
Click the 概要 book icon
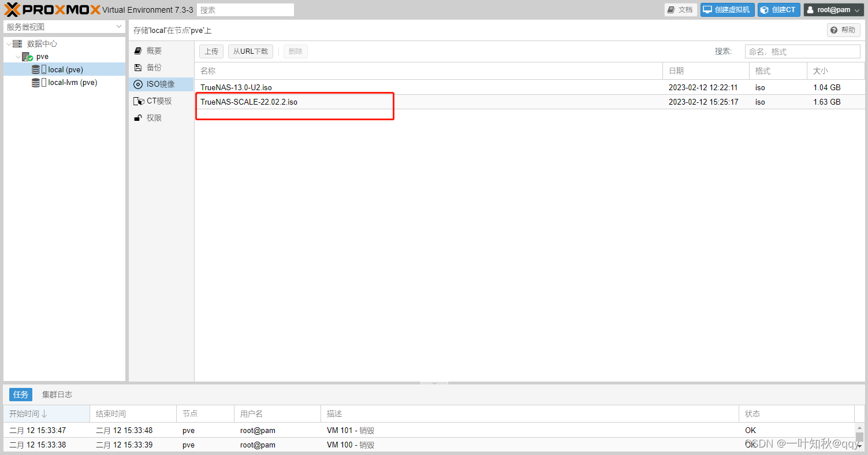(x=137, y=51)
